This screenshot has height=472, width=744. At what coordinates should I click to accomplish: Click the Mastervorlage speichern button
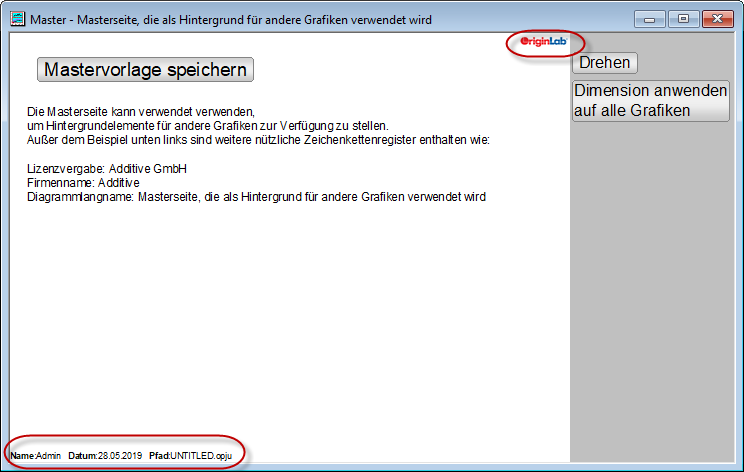click(145, 70)
